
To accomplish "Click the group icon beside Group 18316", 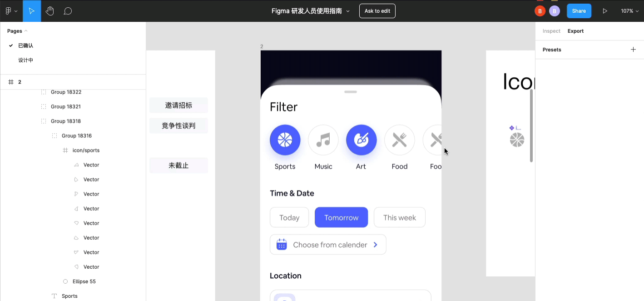I will tap(54, 136).
